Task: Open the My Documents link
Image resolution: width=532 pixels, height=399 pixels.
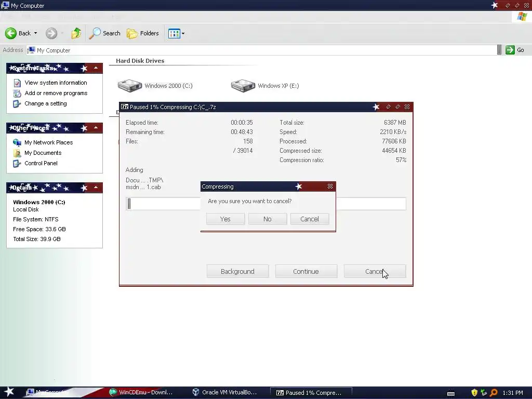Action: [43, 153]
